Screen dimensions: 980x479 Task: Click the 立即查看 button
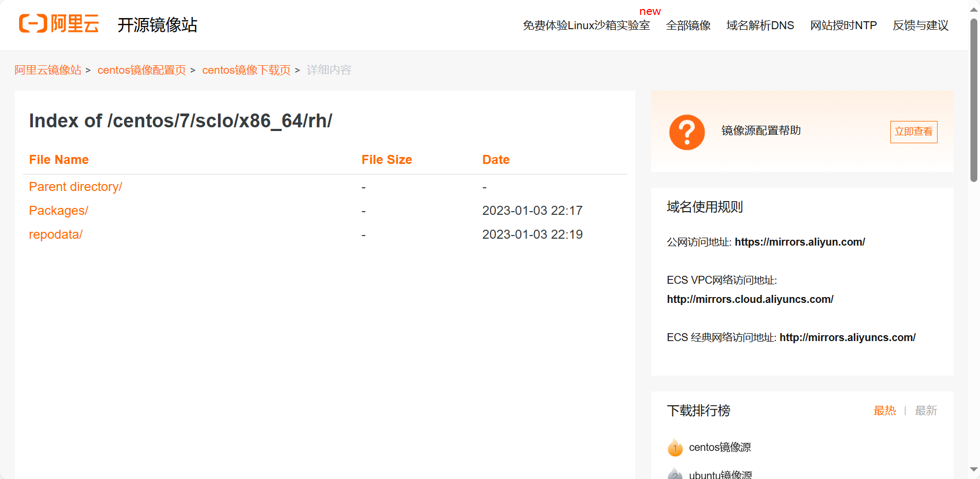pos(913,132)
